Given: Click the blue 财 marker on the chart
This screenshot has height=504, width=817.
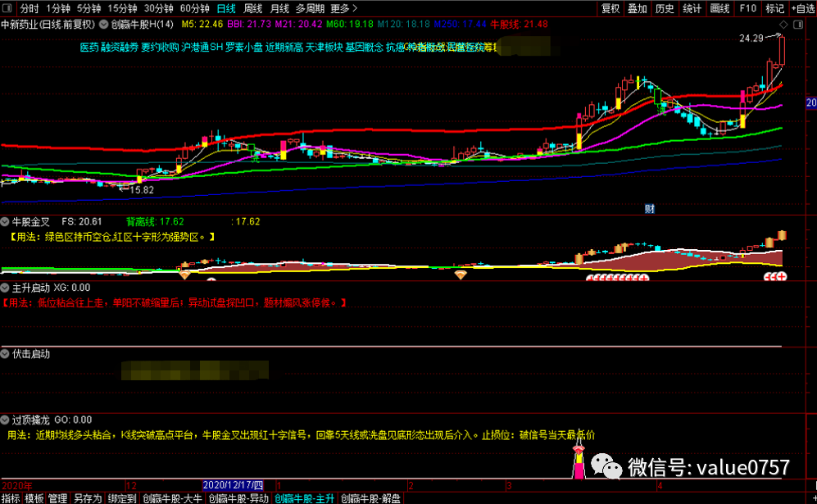Looking at the screenshot, I should point(649,209).
